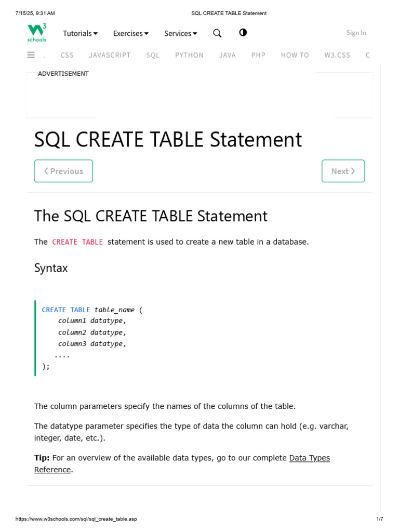Screen dimensions: 399x532
Task: Open the hamburger menu icon
Action: 31,55
